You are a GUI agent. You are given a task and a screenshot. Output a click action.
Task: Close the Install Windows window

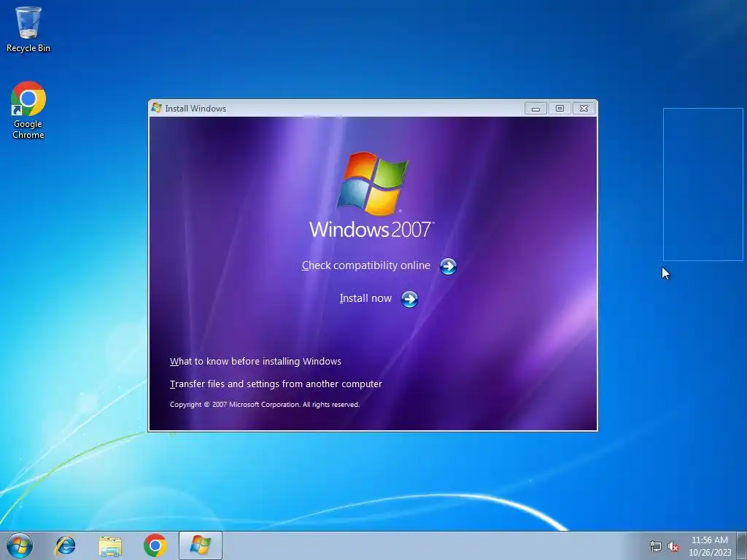pyautogui.click(x=584, y=109)
